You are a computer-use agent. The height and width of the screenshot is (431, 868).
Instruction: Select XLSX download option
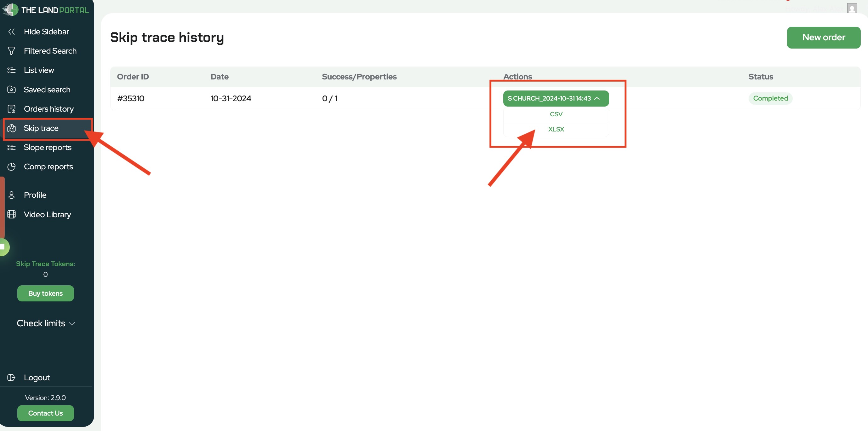click(556, 129)
